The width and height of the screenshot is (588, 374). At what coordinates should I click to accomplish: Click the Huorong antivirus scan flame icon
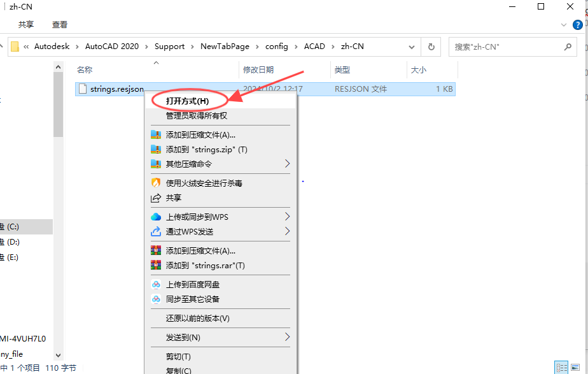pos(156,183)
